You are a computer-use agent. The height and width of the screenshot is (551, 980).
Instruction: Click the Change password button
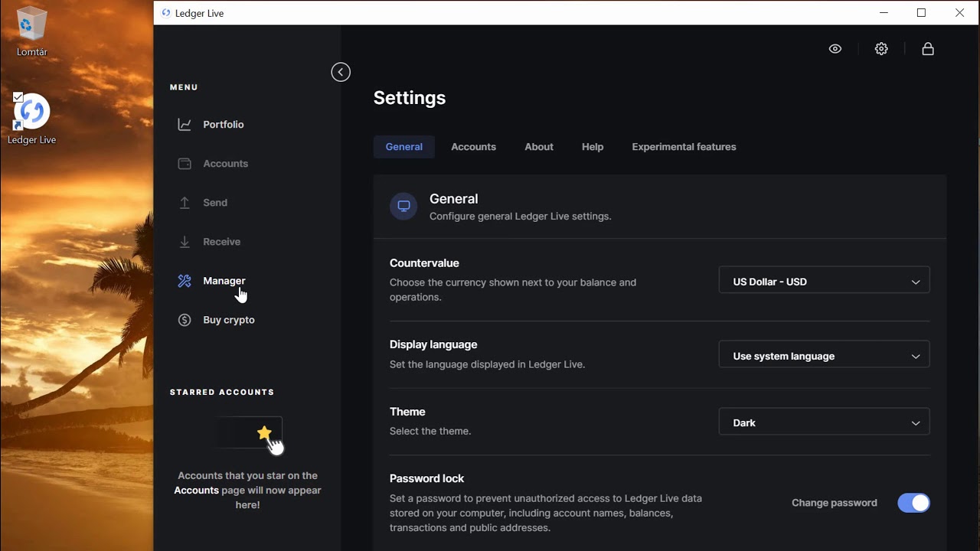pos(835,503)
